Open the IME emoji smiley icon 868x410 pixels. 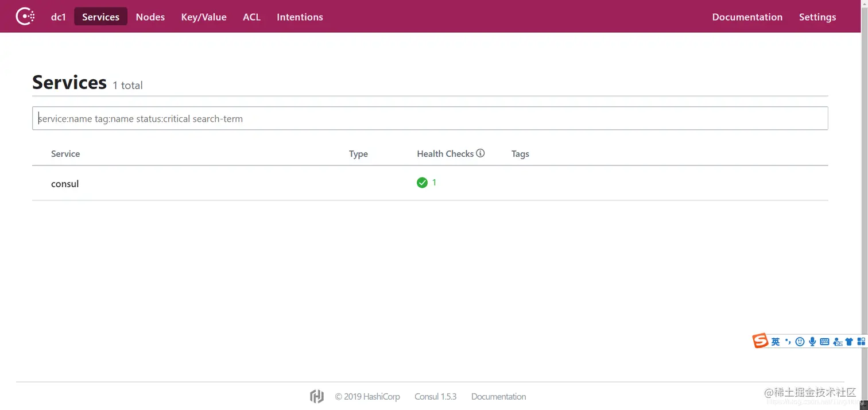click(800, 342)
